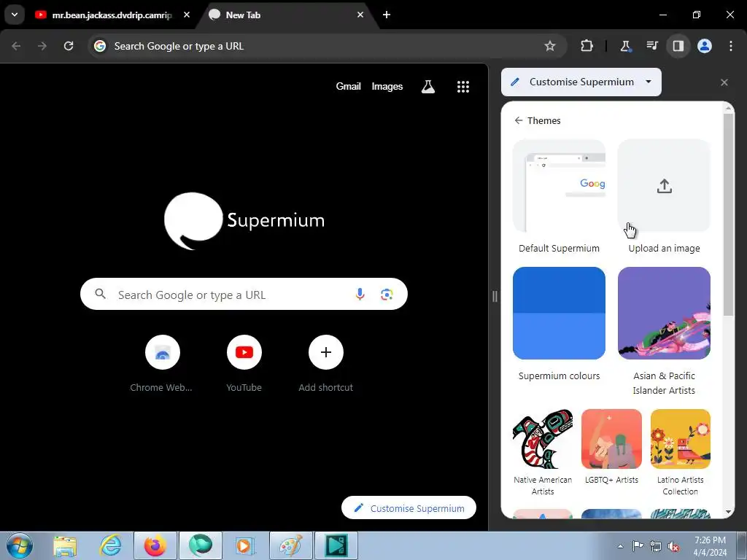
Task: Open a new tab with the plus button
Action: coord(387,15)
